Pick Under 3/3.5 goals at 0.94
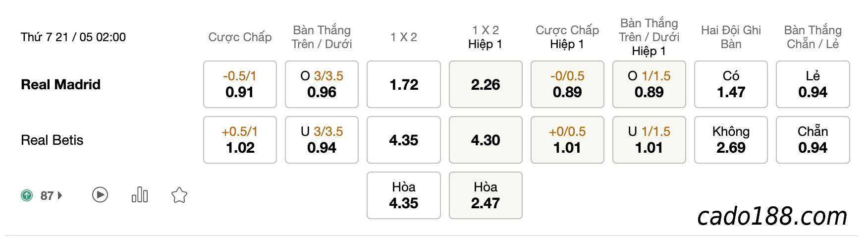The height and width of the screenshot is (241, 868). click(322, 140)
